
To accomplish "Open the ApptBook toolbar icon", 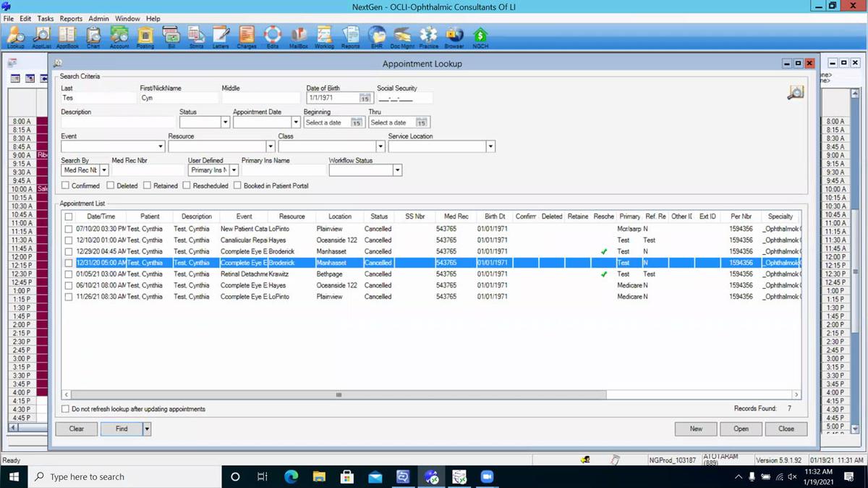I will click(67, 35).
